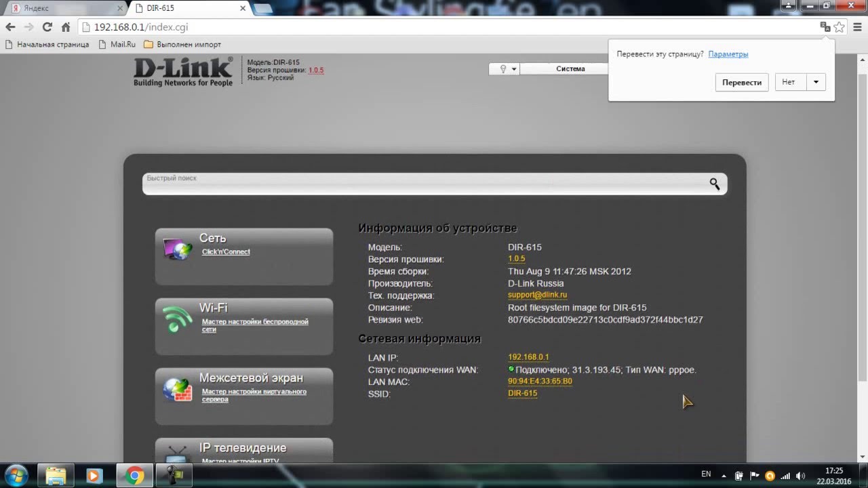Open the lightbulb notifications dropdown
This screenshot has height=488, width=868.
tap(504, 68)
